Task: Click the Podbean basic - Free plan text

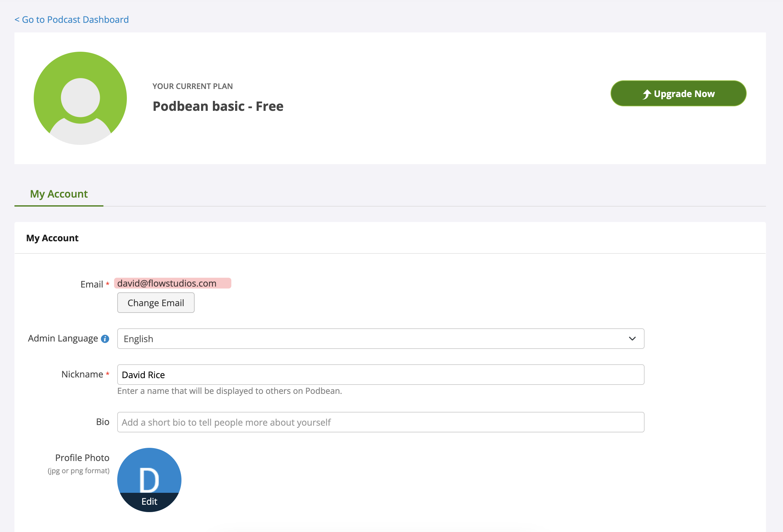Action: coord(218,106)
